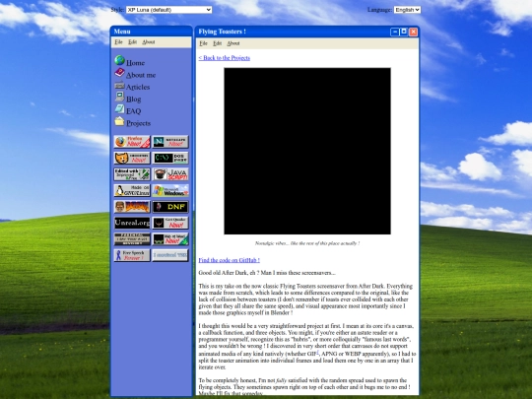The image size is (532, 399).
Task: Click the Parental advisory style badge
Action: coord(132,239)
